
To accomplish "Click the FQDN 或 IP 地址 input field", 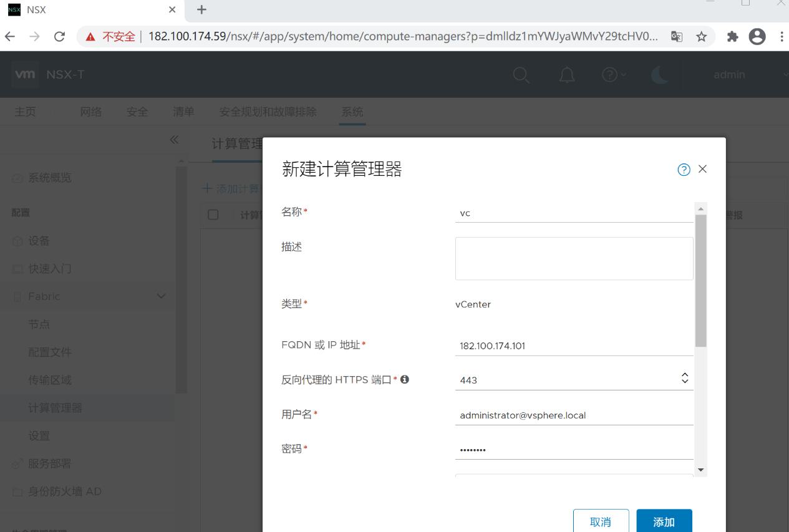I will [x=574, y=346].
